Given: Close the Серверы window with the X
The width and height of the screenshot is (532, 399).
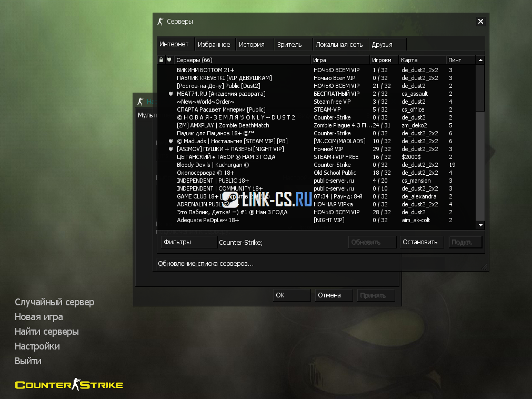Looking at the screenshot, I should [x=480, y=22].
